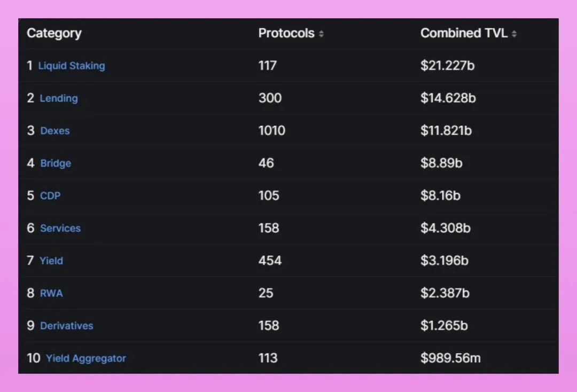
Task: Sort by the Combined TVL header label
Action: [x=464, y=33]
